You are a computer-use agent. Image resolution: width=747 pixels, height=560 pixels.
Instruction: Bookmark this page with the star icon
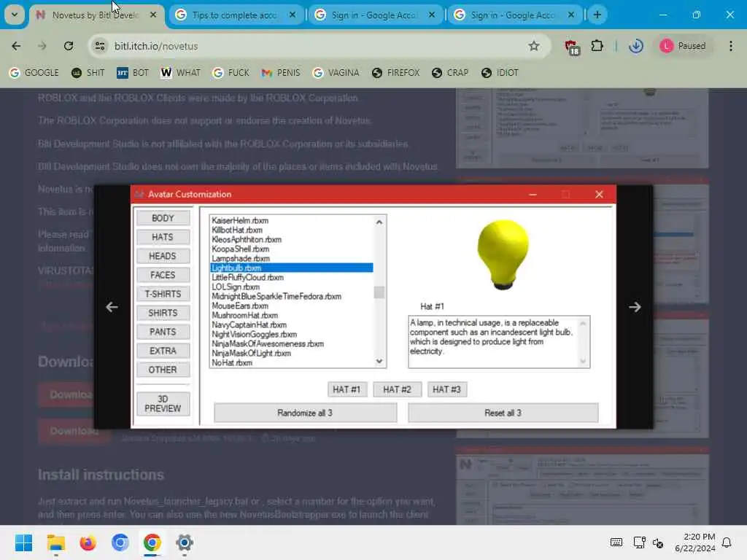pos(533,46)
